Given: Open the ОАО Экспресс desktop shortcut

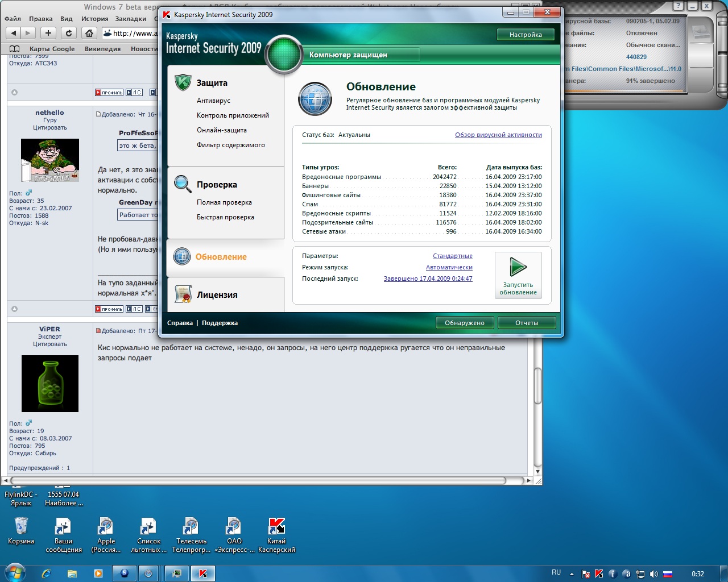Looking at the screenshot, I should (x=234, y=535).
